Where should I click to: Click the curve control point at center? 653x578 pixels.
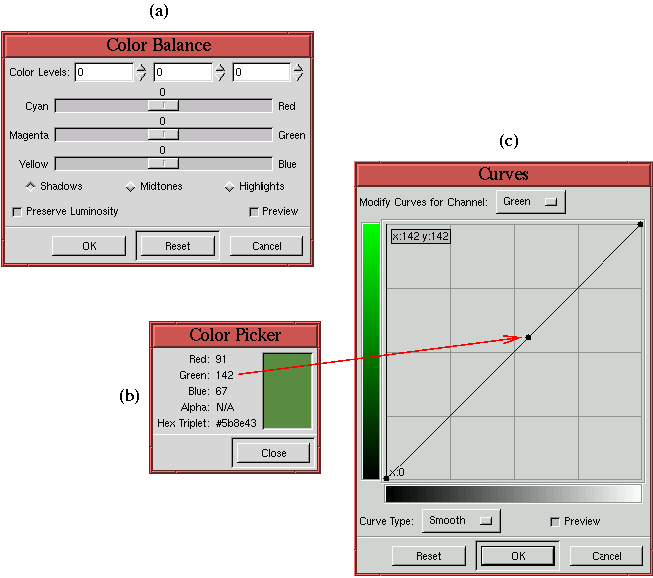tap(528, 337)
